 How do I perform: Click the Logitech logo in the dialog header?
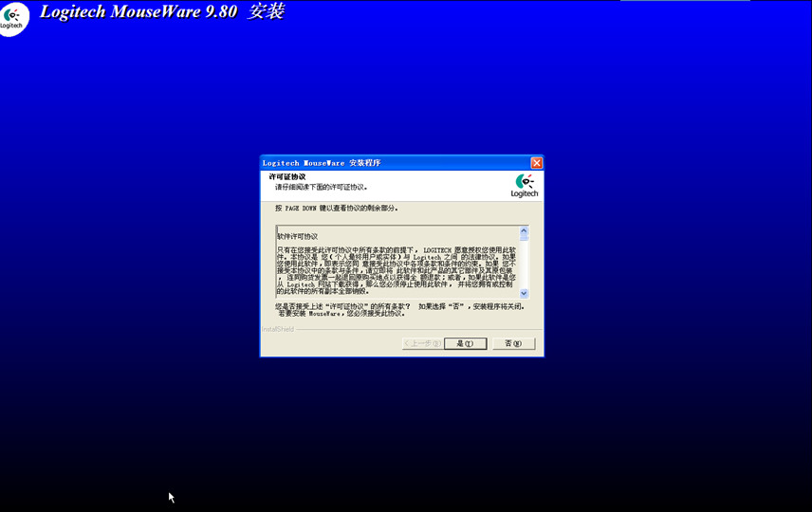pos(525,185)
